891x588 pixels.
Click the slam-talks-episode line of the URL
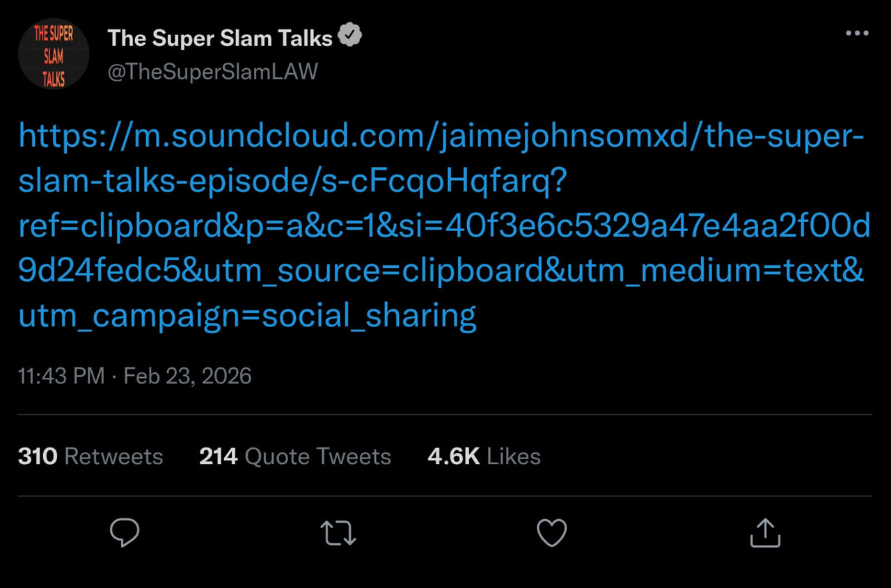(292, 181)
